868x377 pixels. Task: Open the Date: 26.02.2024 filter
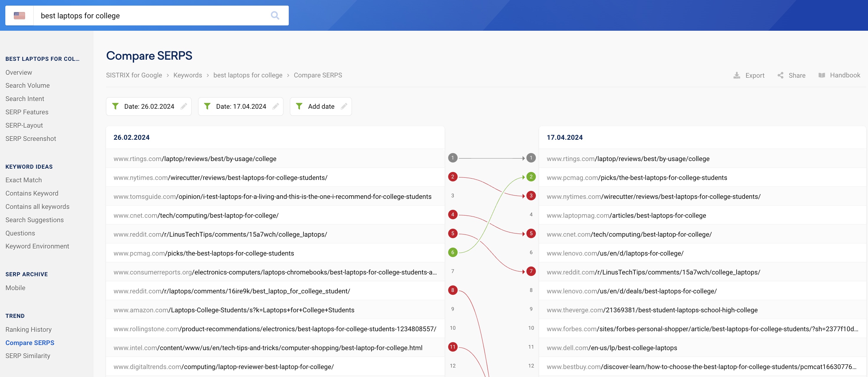click(x=149, y=107)
